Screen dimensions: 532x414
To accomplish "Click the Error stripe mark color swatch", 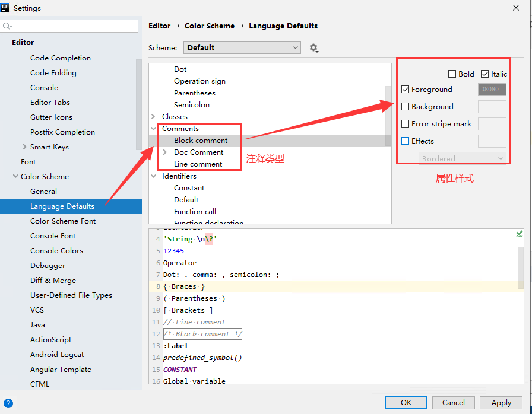I will point(492,123).
